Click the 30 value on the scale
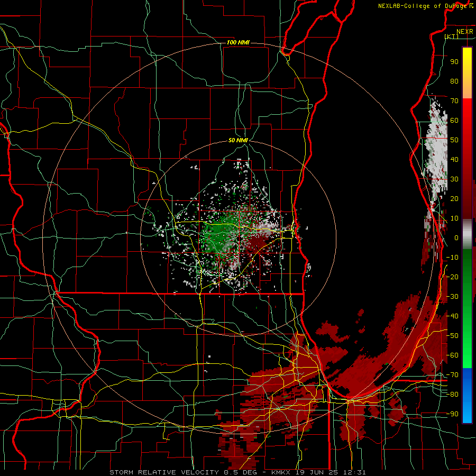476x476 pixels. coord(454,179)
